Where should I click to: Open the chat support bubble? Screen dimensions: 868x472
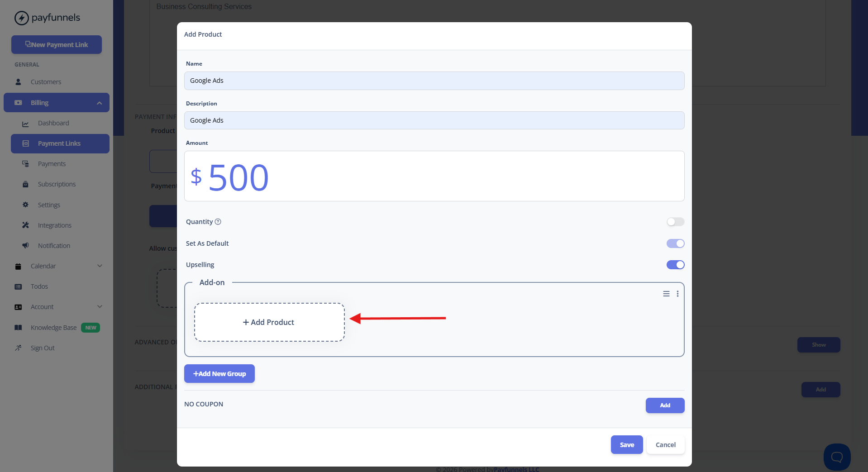pyautogui.click(x=837, y=457)
